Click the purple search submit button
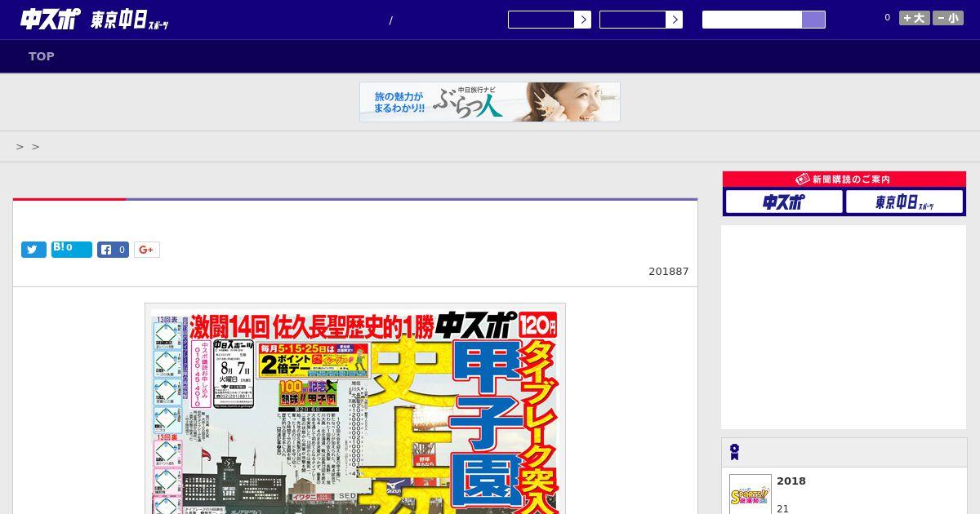Viewport: 980px width, 514px height. tap(813, 20)
